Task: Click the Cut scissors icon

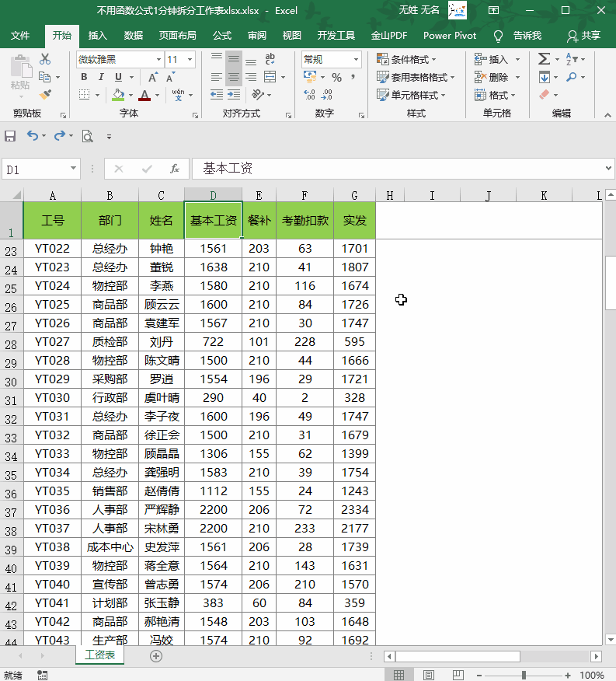Action: click(x=45, y=58)
